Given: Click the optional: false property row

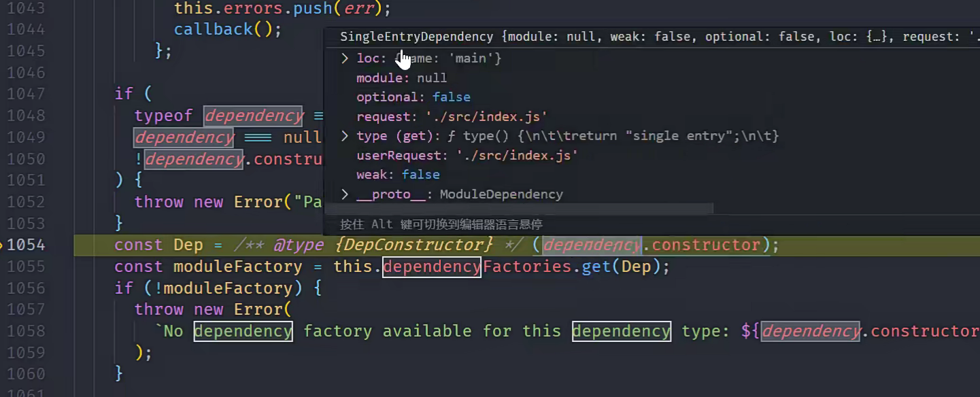Looking at the screenshot, I should (413, 97).
